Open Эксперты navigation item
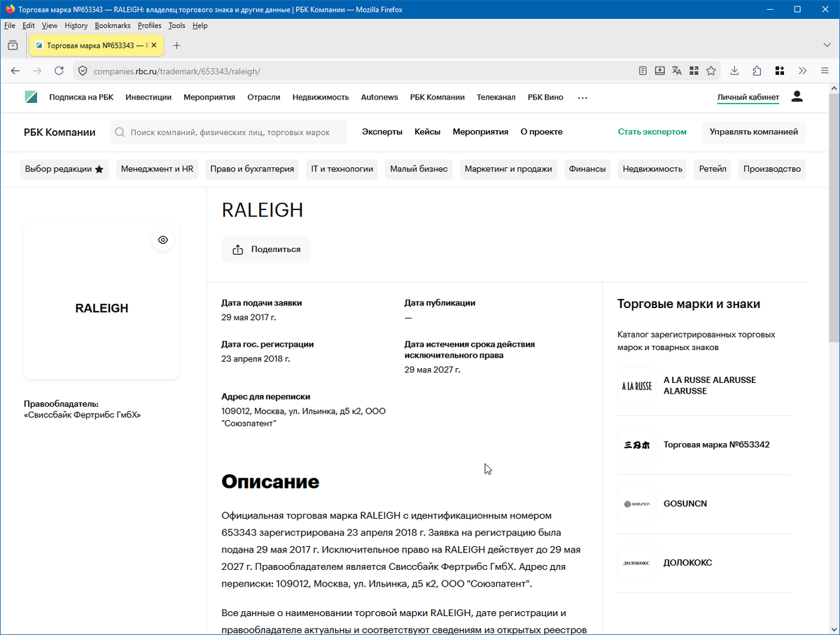 pyautogui.click(x=382, y=132)
